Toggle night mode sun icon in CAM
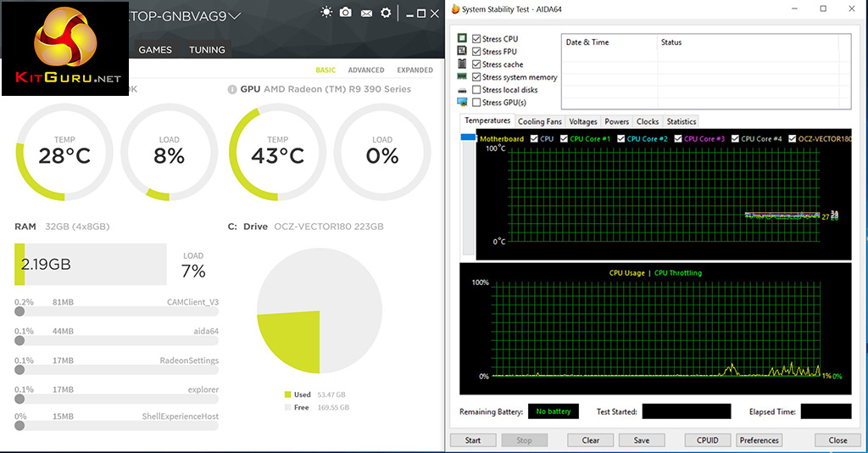This screenshot has width=868, height=453. [x=326, y=12]
